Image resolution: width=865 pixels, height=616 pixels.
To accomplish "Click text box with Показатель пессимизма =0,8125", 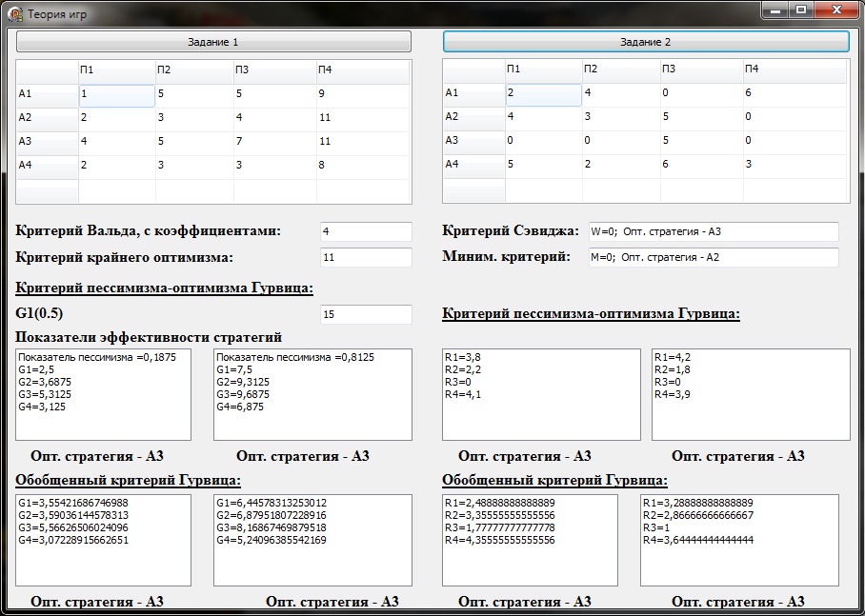I will tap(312, 394).
